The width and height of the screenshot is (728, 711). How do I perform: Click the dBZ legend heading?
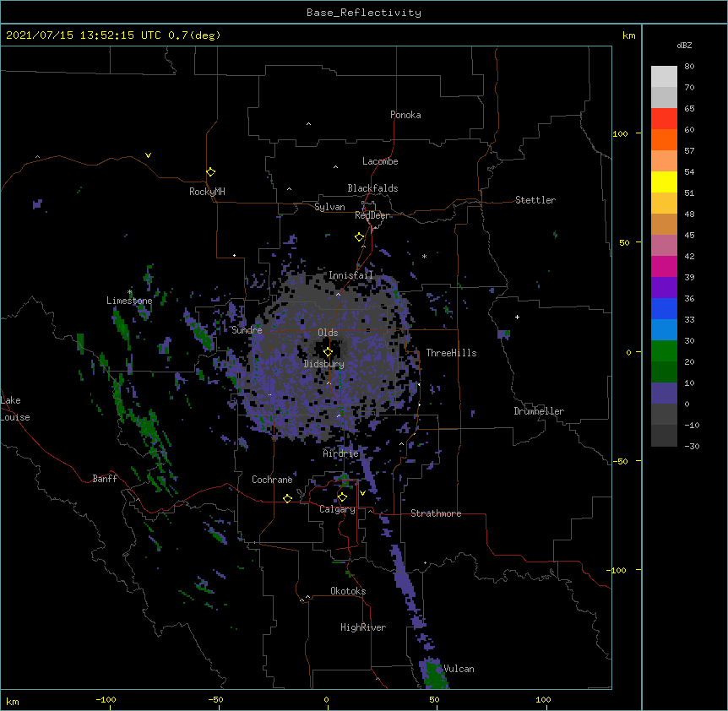click(x=684, y=45)
